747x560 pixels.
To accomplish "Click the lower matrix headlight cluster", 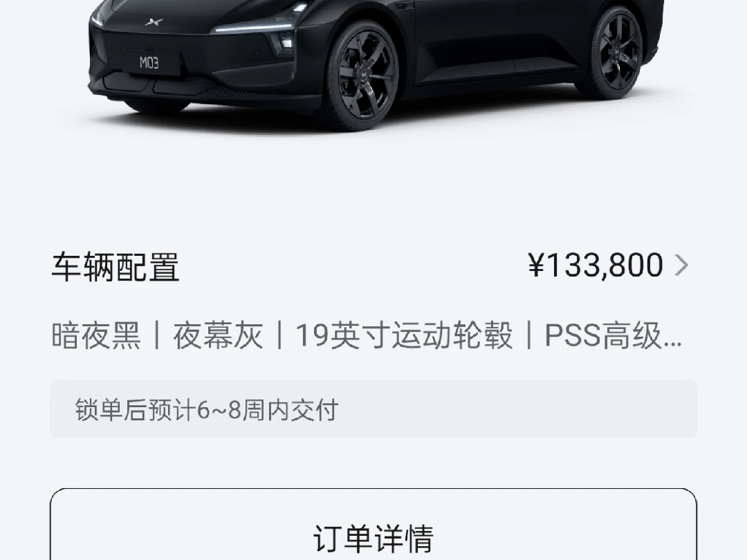I will [285, 39].
